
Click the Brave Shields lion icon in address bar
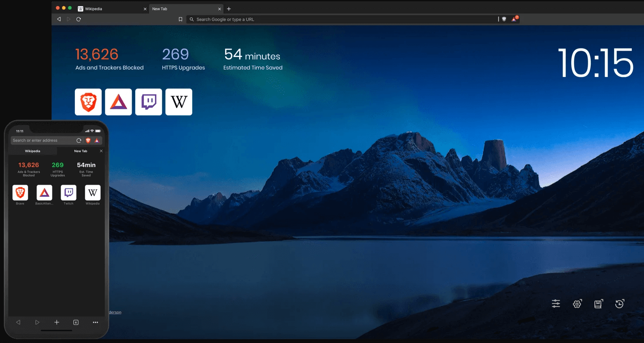[504, 19]
